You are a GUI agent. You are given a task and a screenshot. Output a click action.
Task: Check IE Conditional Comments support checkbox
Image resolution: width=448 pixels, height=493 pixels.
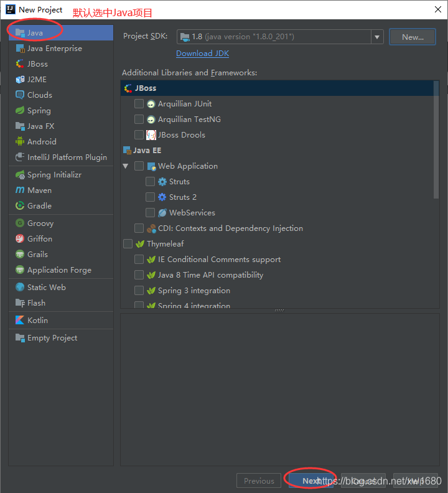pos(139,260)
